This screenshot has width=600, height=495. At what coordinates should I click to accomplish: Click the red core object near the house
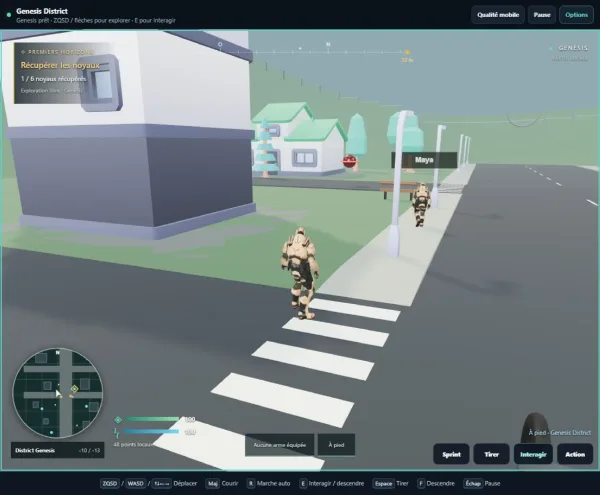349,161
